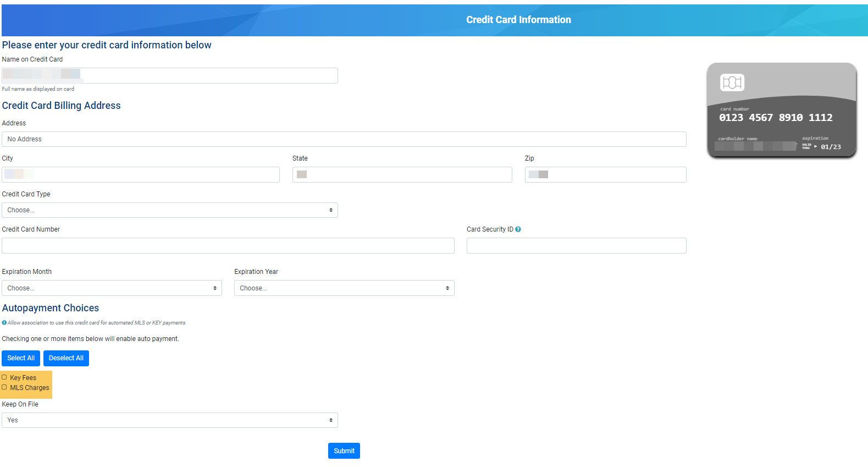Expand the Expiration Month dropdown
The image size is (868, 467).
[112, 288]
